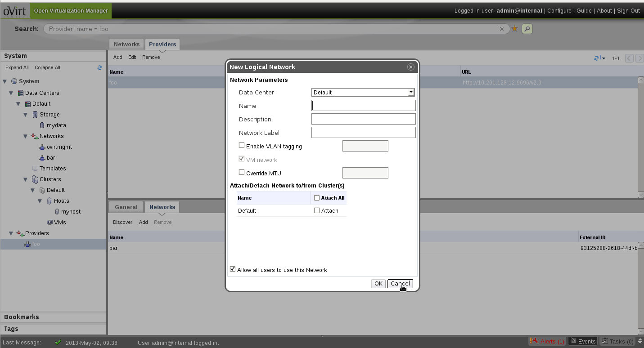644x348 pixels.
Task: Open the Alerts panel in footer
Action: tap(547, 341)
